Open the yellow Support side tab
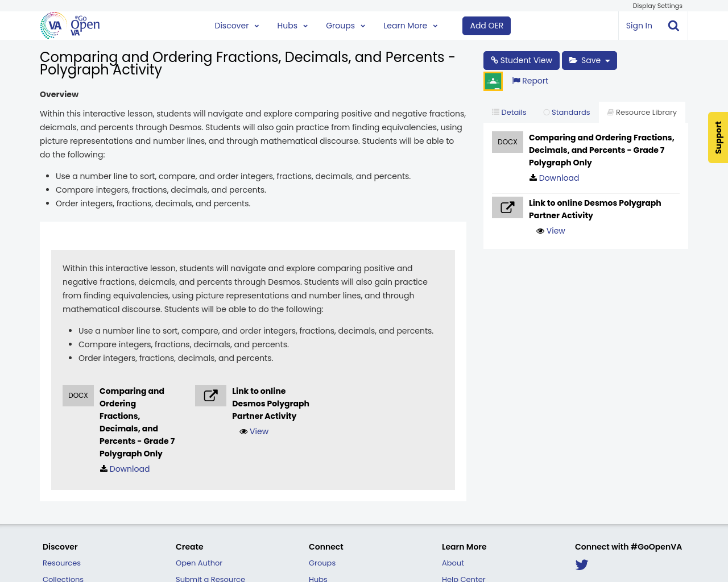 [718, 138]
